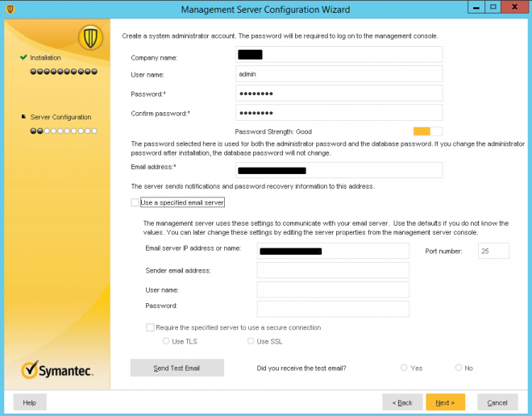Screen dimensions: 532x416
Task: Click the Server Configuration progress dots
Action: point(64,131)
